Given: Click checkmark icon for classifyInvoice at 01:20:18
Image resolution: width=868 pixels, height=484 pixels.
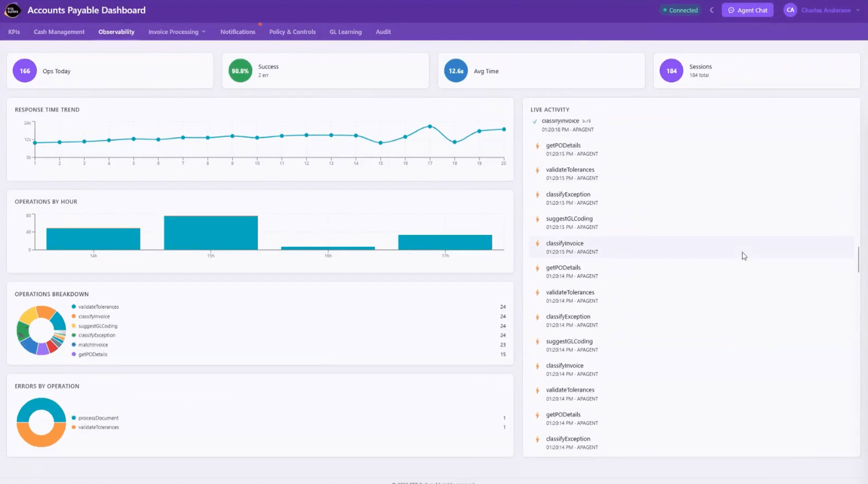Looking at the screenshot, I should click(535, 121).
